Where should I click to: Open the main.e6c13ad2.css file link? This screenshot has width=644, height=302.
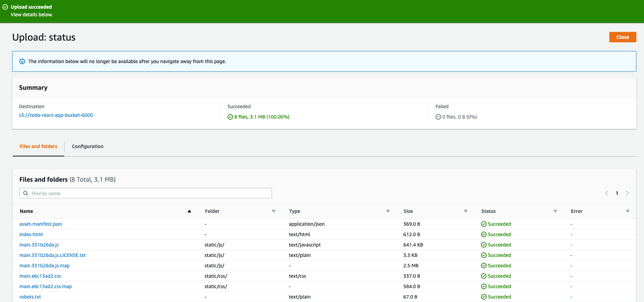40,276
